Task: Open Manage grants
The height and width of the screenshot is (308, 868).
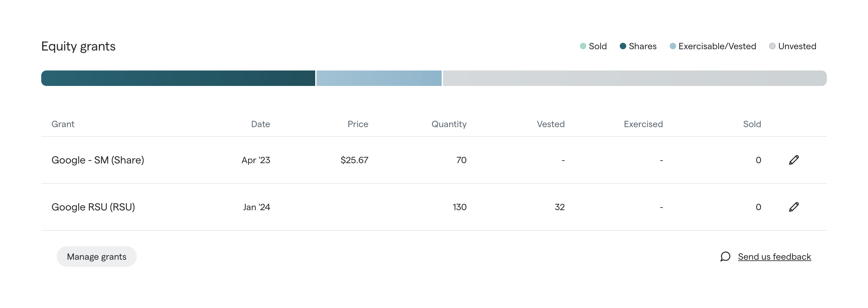Action: coord(96,257)
